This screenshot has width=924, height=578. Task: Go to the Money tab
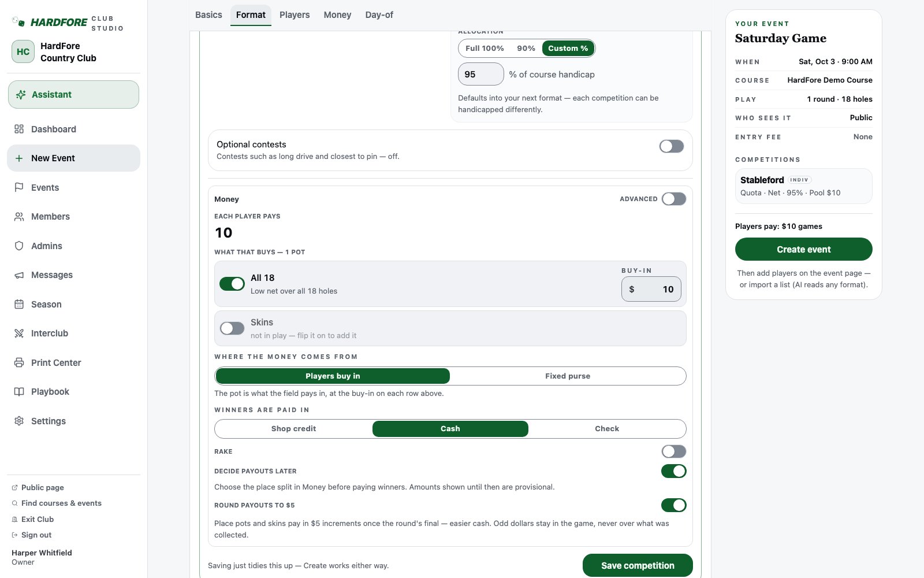click(x=337, y=15)
